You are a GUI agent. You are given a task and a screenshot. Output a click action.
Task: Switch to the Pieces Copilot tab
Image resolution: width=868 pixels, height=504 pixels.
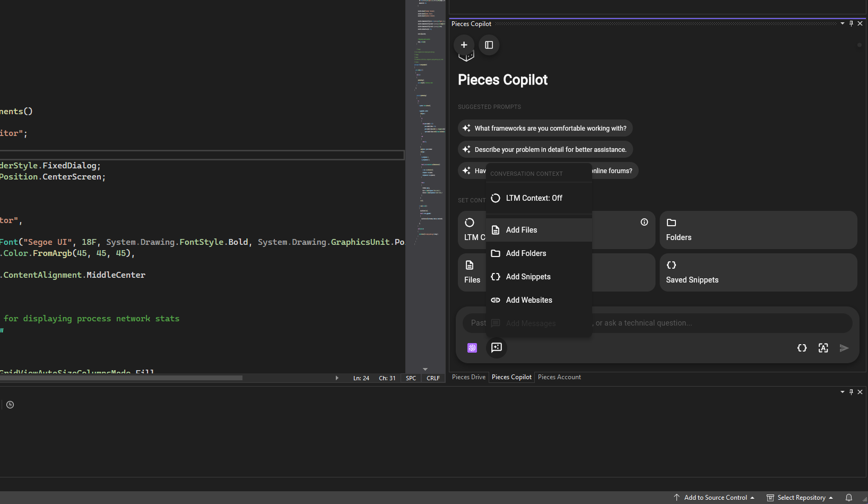coord(511,377)
